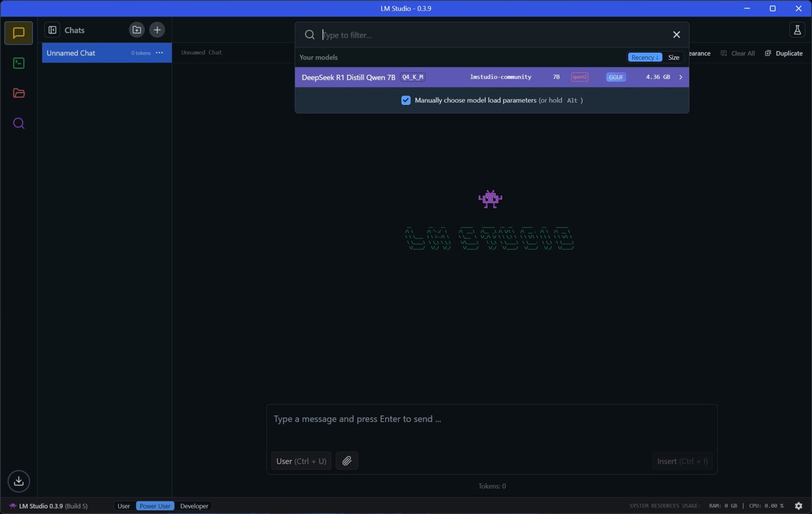Click the 7B parameter count in model row
Screen dimensions: 812x514
556,77
